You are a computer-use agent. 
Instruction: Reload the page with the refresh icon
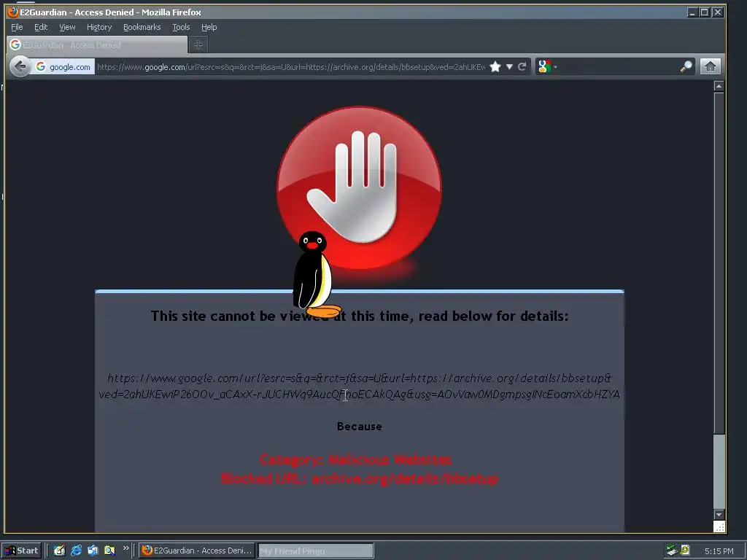pyautogui.click(x=522, y=66)
